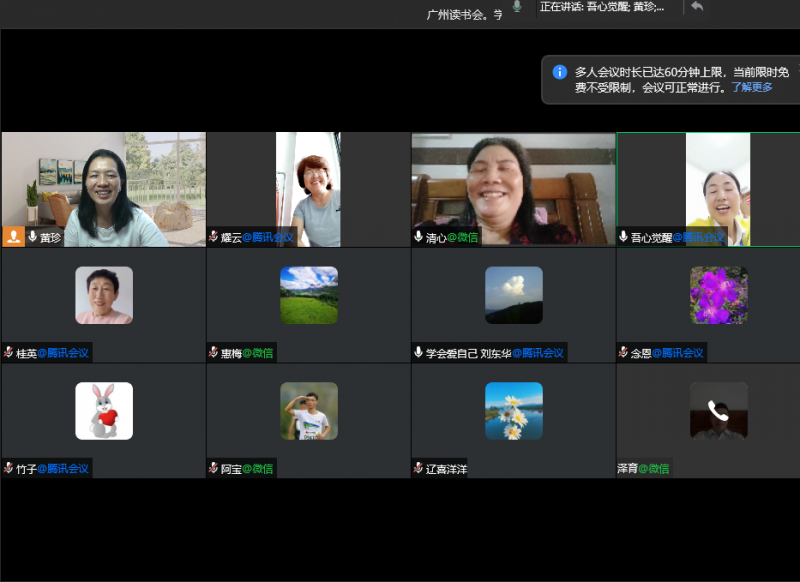Click the microphone icon next to 清心
The width and height of the screenshot is (800, 582).
(418, 237)
